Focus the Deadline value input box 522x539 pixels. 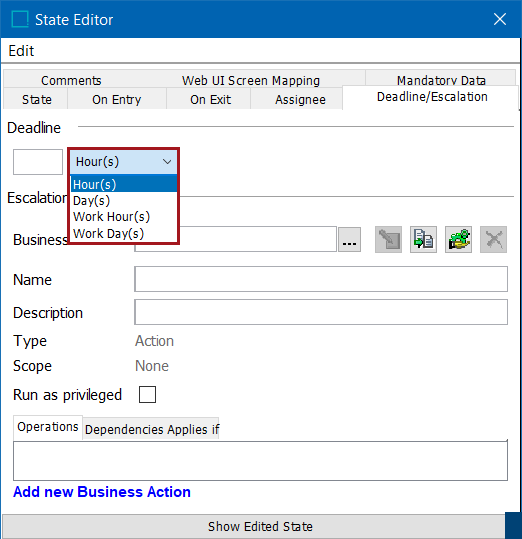pyautogui.click(x=38, y=162)
